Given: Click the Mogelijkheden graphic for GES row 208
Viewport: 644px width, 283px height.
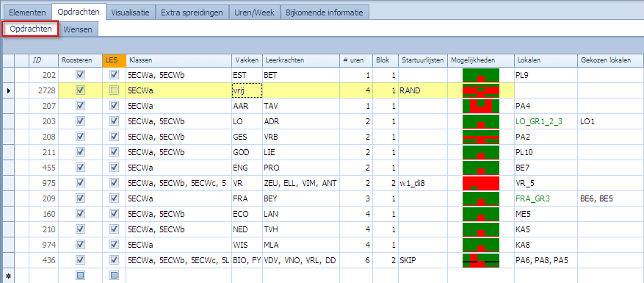Looking at the screenshot, I should click(480, 137).
